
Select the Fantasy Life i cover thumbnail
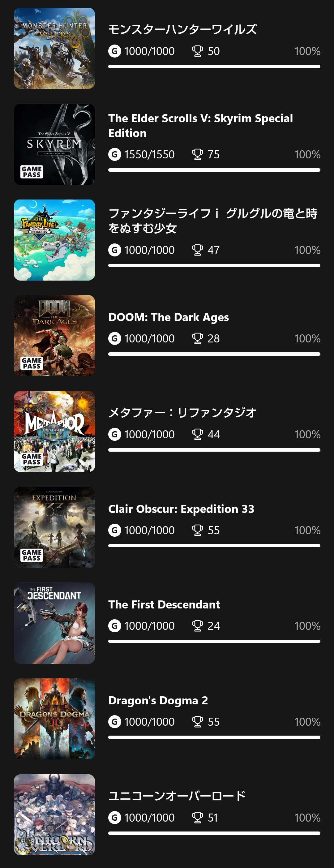click(54, 240)
